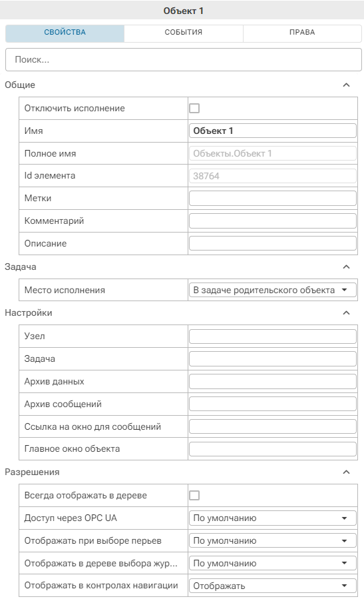This screenshot has width=364, height=601.
Task: Click the Архив данных input field
Action: click(x=273, y=382)
